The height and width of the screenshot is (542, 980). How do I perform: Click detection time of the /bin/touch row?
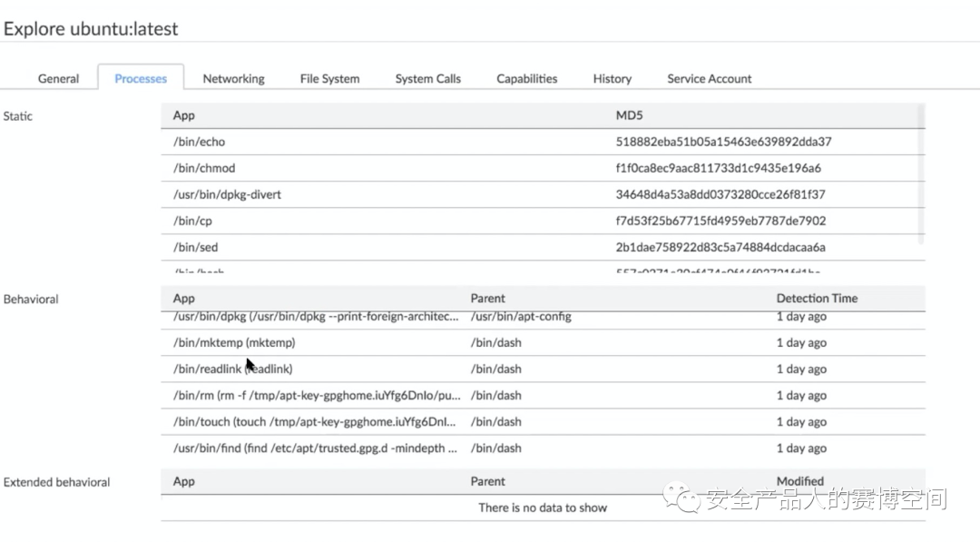coord(801,422)
